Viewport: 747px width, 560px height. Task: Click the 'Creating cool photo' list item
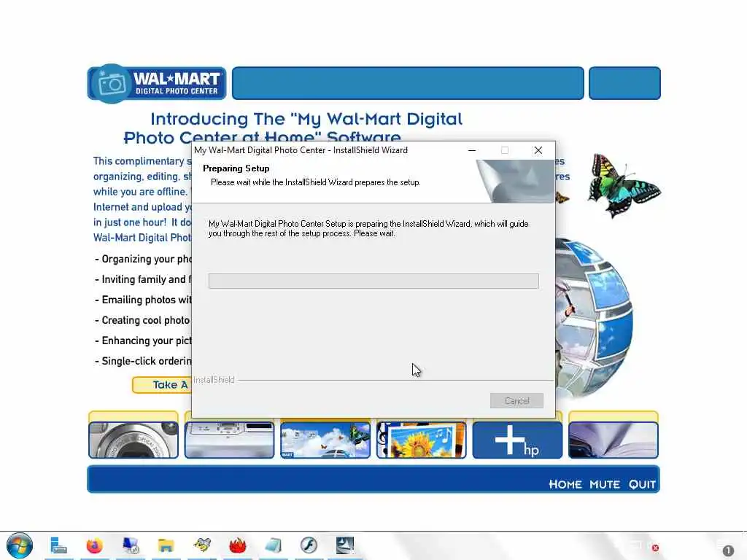coord(144,321)
